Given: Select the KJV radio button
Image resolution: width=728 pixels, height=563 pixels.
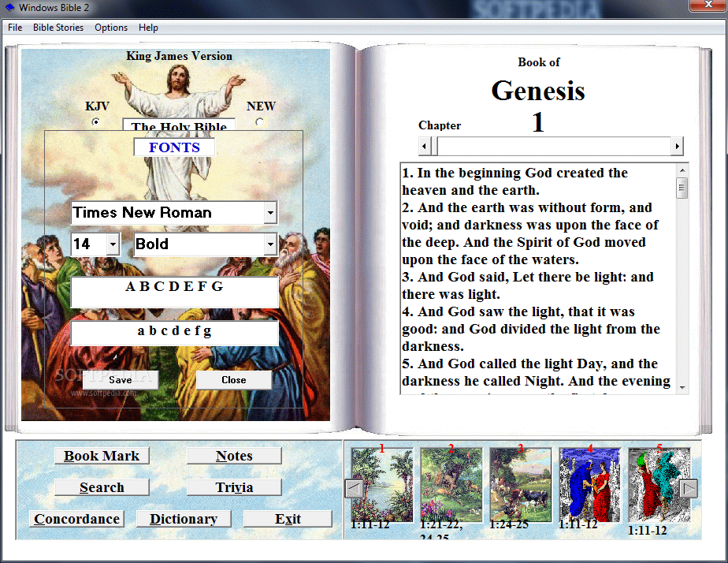Looking at the screenshot, I should click(95, 122).
